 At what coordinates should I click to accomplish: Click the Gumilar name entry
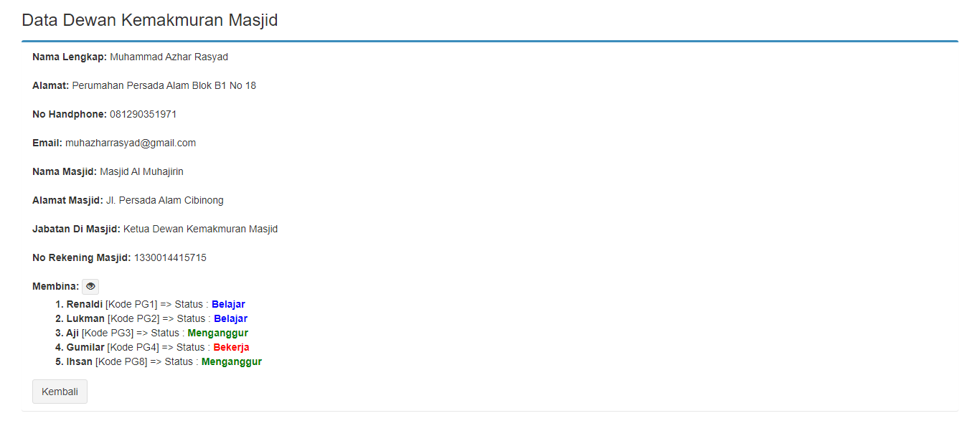pyautogui.click(x=85, y=347)
